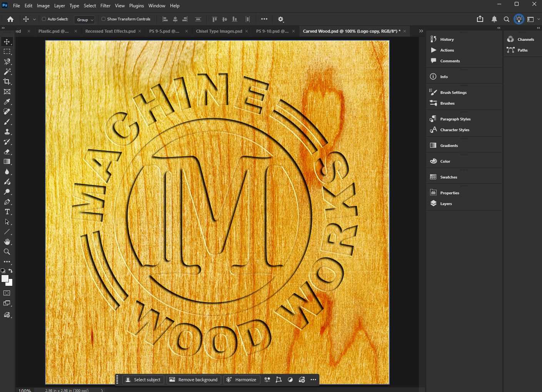This screenshot has width=542, height=392.
Task: Select the Eyedropper tool
Action: click(x=7, y=102)
